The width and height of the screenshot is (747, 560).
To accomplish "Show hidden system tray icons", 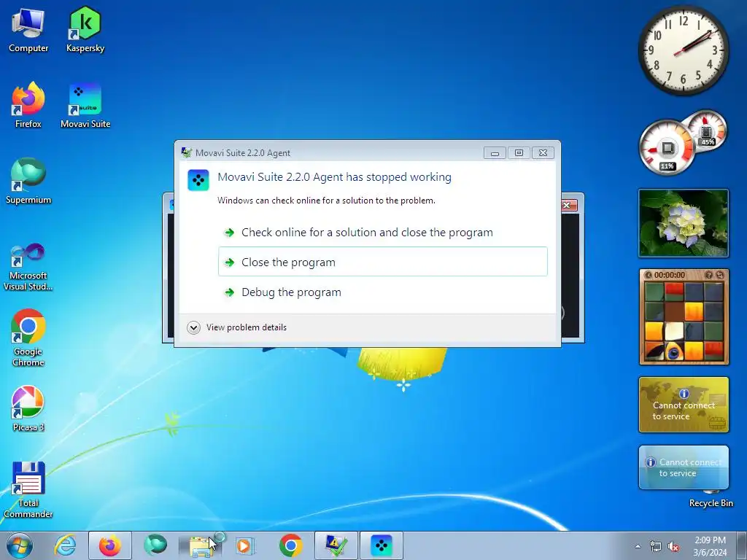I will point(638,546).
